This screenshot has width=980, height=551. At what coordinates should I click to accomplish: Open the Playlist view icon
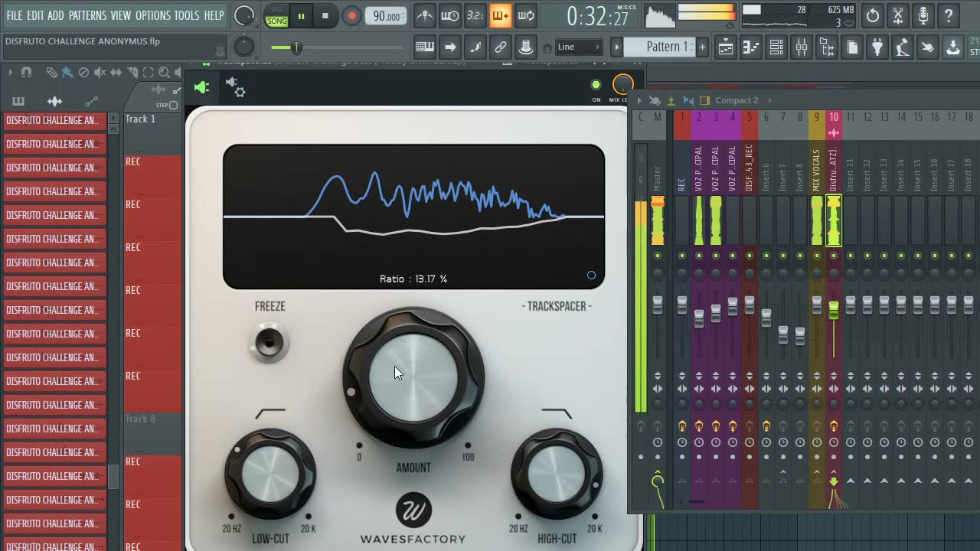(725, 47)
